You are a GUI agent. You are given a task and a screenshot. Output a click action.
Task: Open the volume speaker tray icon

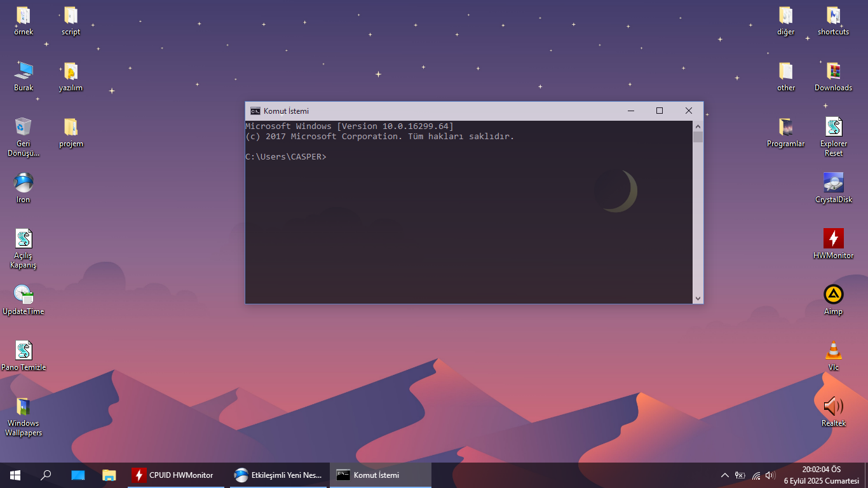tap(771, 475)
